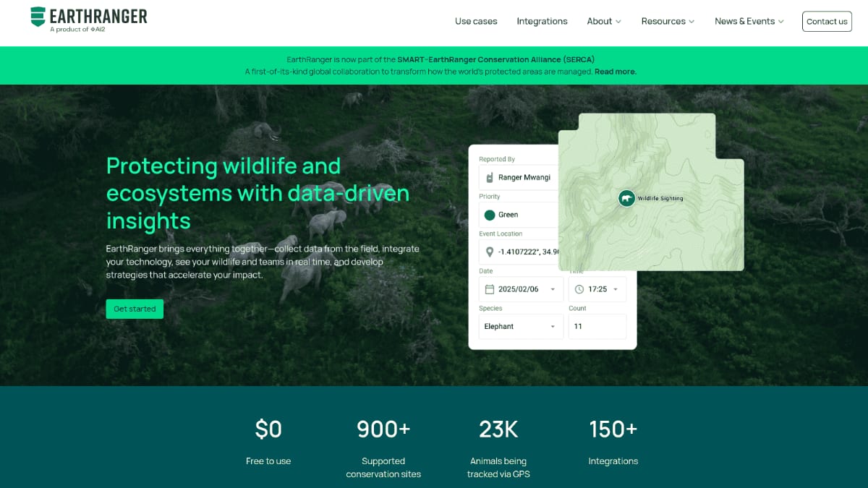The height and width of the screenshot is (488, 868).
Task: Open the About dropdown menu
Action: 604,21
